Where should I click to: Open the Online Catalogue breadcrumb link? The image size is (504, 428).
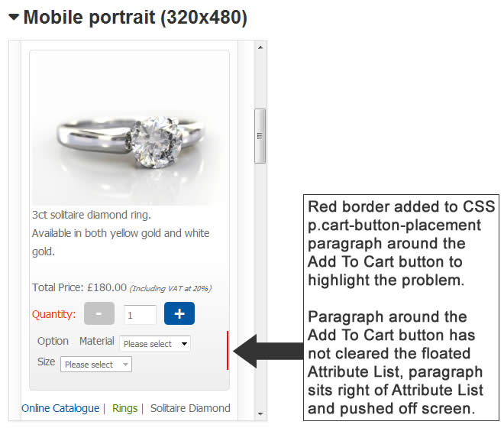(60, 408)
